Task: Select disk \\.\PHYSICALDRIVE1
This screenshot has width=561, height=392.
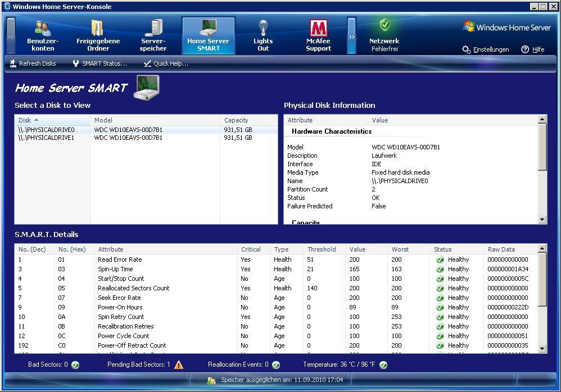Action: click(x=146, y=138)
